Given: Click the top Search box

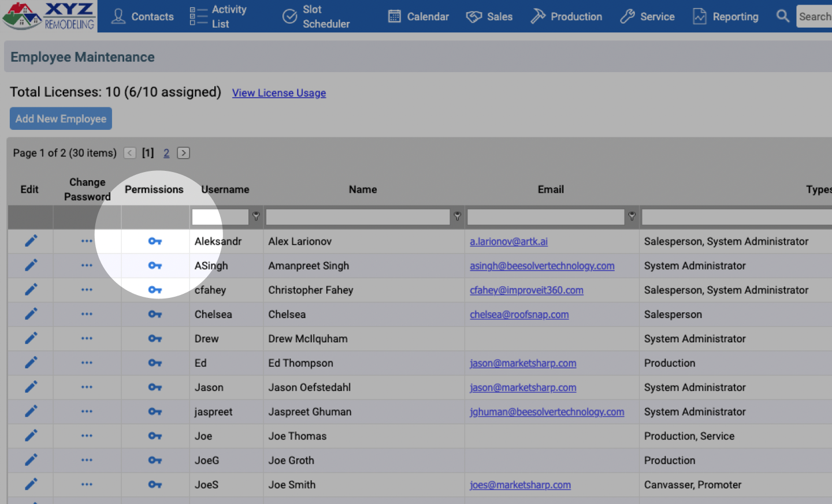Looking at the screenshot, I should (x=814, y=16).
